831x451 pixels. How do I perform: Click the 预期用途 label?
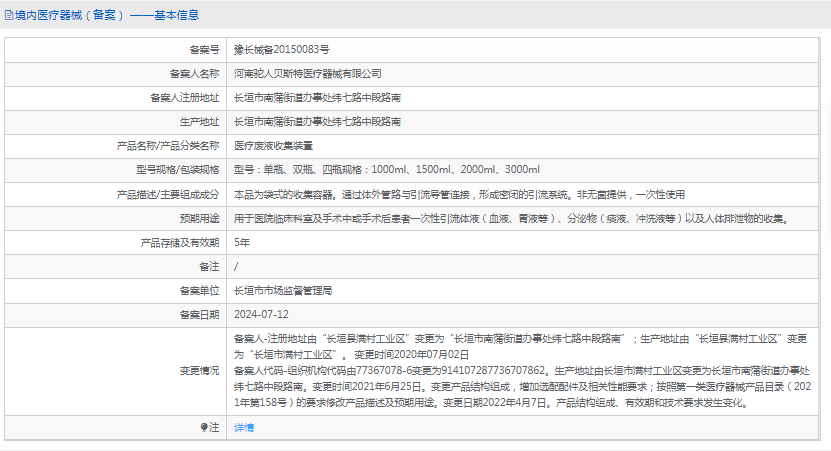199,219
